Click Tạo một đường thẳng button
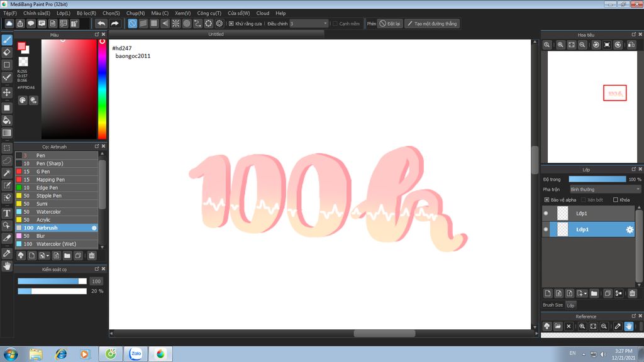 tap(432, 24)
